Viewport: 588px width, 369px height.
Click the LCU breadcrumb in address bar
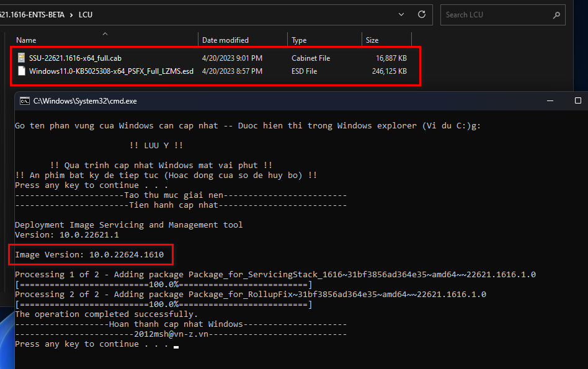86,15
